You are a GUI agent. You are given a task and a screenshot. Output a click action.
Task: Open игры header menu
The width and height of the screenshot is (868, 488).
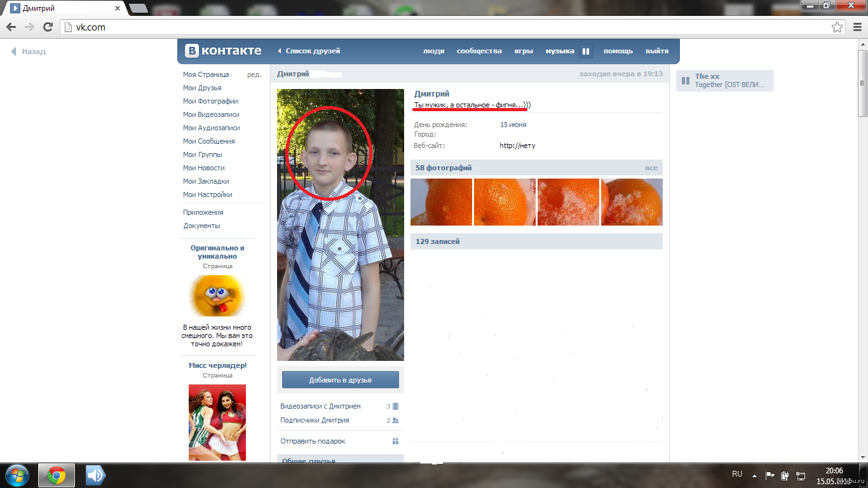524,51
